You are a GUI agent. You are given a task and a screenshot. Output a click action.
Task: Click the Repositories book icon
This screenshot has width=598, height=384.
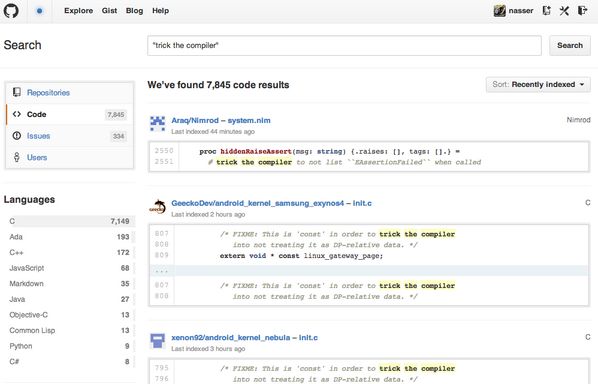point(17,92)
